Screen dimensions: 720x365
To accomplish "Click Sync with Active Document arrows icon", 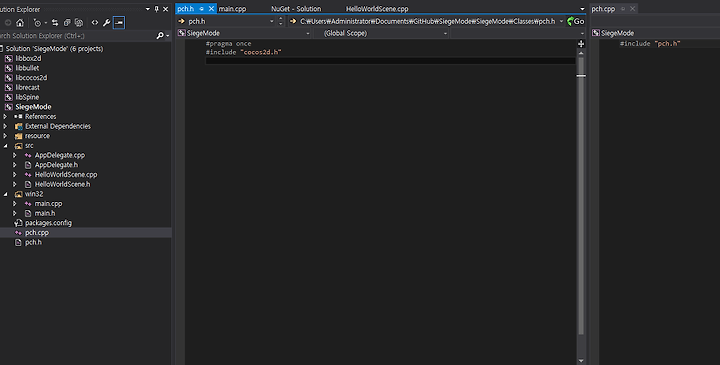I will (x=55, y=22).
